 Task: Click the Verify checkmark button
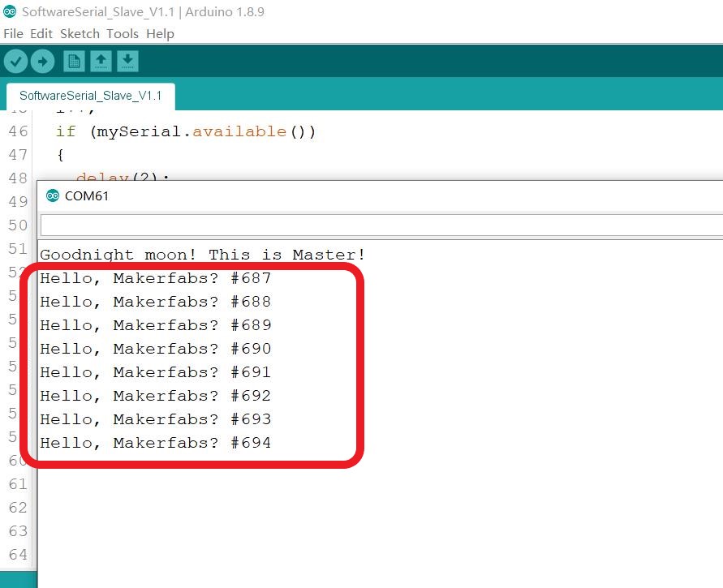coord(15,62)
